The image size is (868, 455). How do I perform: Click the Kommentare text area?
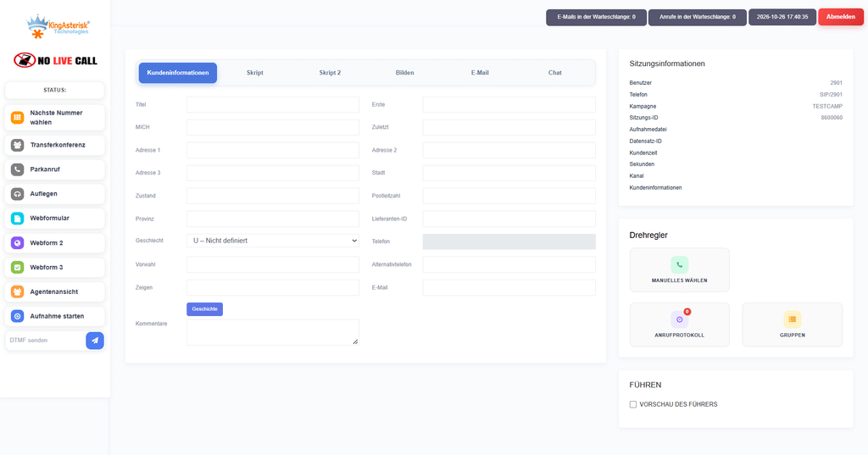coord(272,332)
